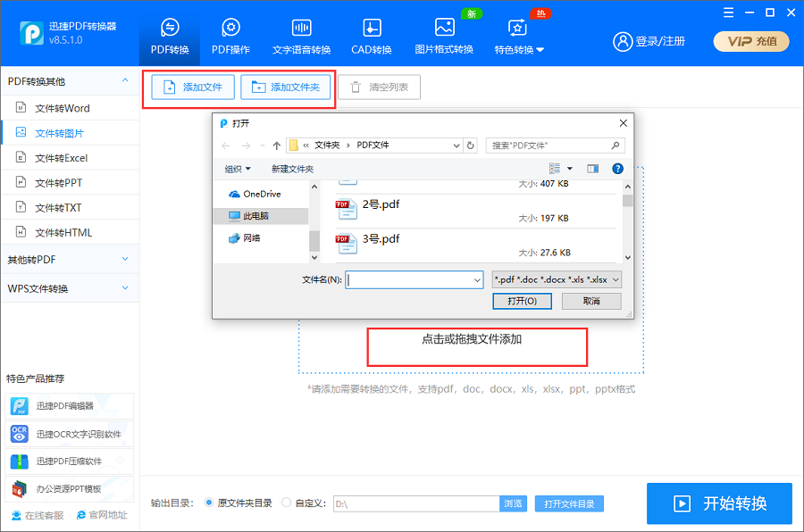Screen dimensions: 804x532
Task: Open view options dropdown arrow
Action: tap(570, 169)
